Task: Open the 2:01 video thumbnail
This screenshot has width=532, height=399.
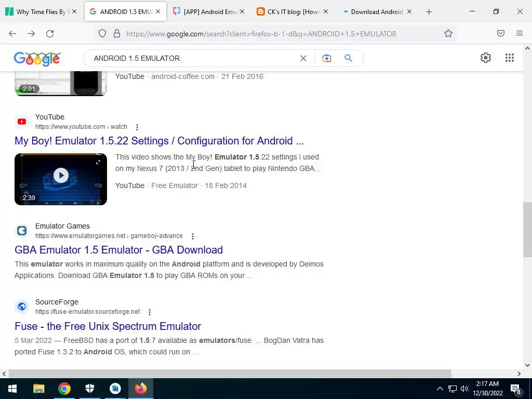Action: pos(61,84)
